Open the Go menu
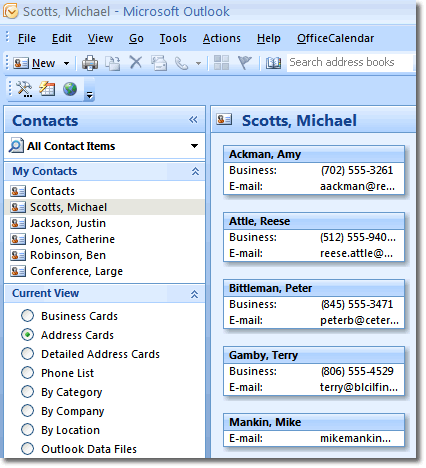The image size is (426, 468). point(136,38)
